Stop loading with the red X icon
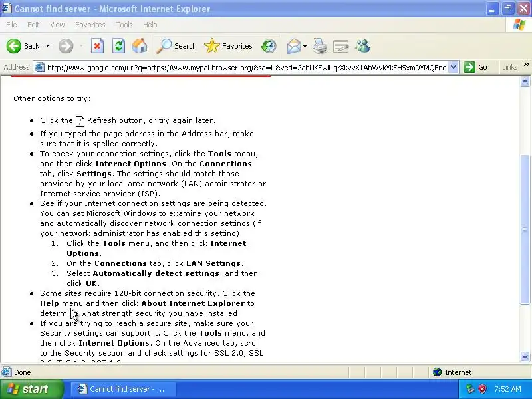Image resolution: width=532 pixels, height=399 pixels. [97, 46]
